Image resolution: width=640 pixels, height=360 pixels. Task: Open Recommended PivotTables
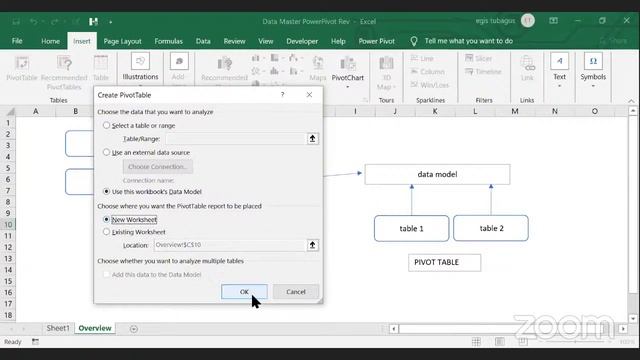[64, 72]
